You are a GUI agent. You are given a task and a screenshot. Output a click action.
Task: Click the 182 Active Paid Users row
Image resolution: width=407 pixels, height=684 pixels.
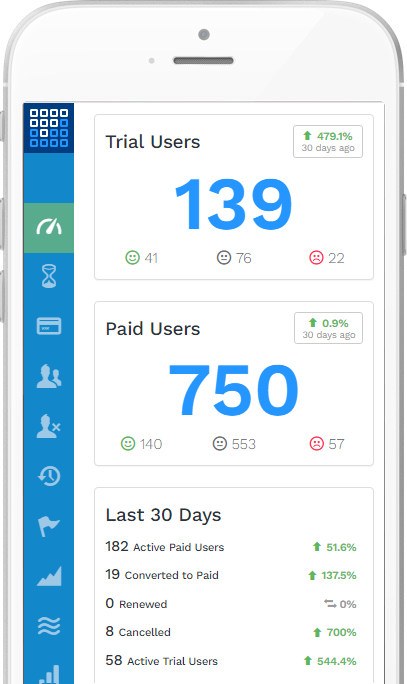click(x=231, y=547)
